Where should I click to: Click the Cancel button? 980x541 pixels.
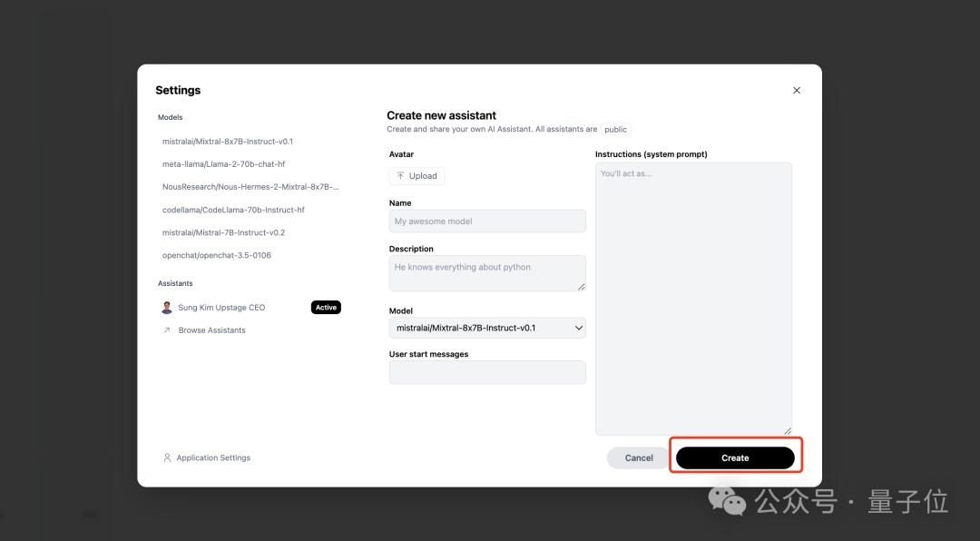(x=639, y=457)
